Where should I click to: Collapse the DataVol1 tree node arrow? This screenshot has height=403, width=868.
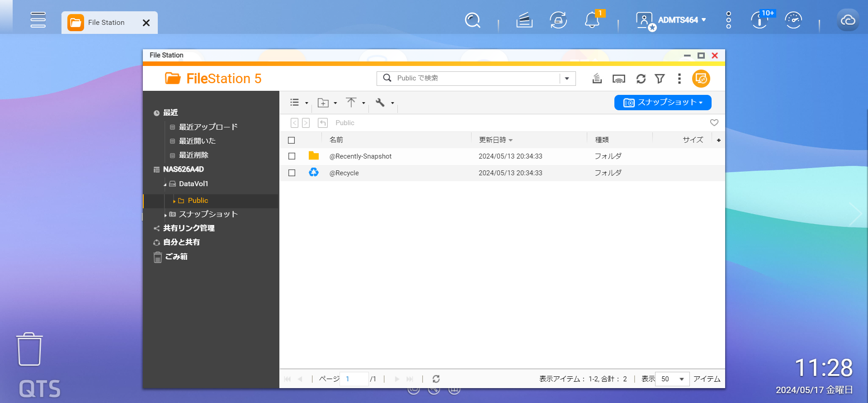tap(165, 184)
